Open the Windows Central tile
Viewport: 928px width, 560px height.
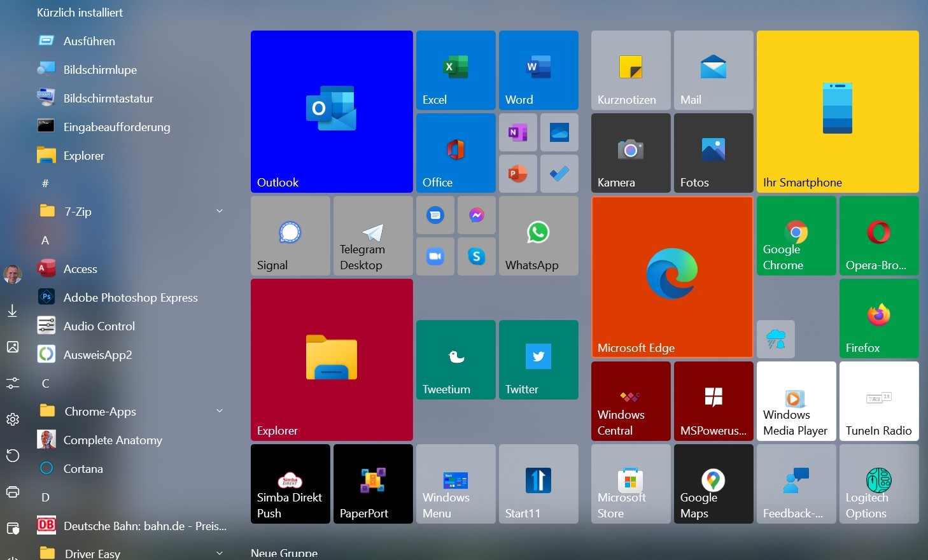(x=631, y=401)
